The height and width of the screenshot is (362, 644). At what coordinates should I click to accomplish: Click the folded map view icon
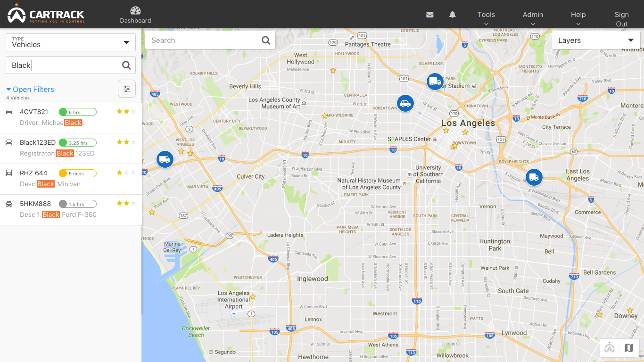coord(629,348)
